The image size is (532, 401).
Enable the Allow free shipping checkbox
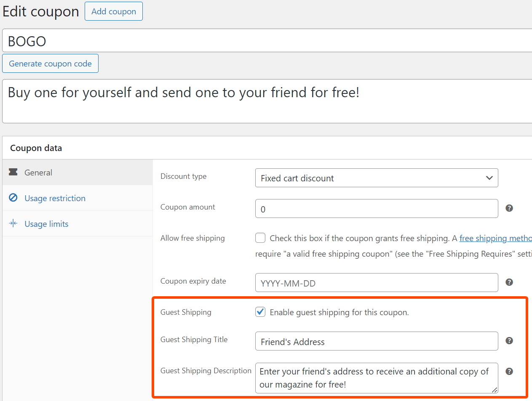[260, 238]
